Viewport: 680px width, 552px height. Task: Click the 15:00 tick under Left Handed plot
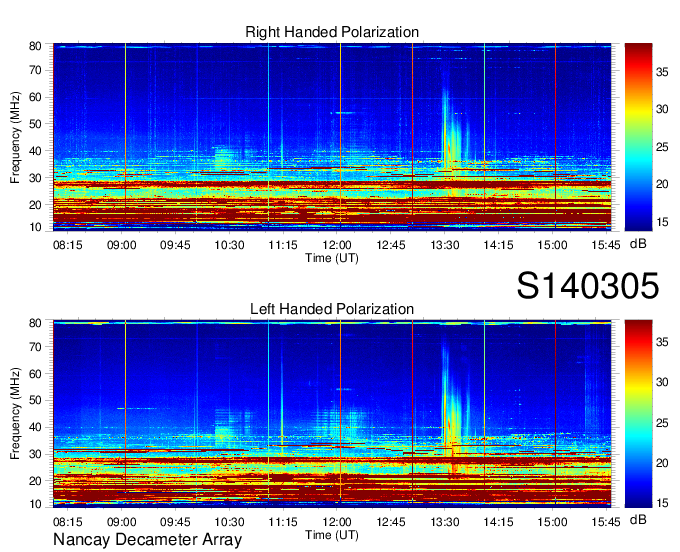click(x=552, y=522)
